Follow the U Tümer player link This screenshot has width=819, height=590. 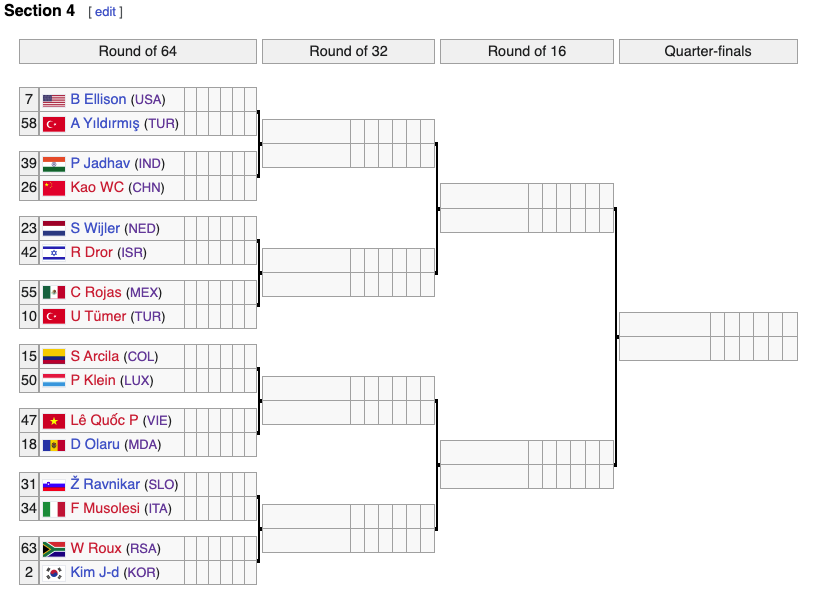pyautogui.click(x=98, y=317)
